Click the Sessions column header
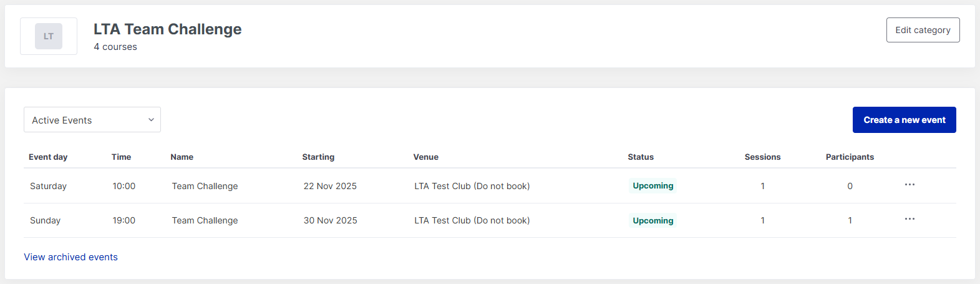 762,157
